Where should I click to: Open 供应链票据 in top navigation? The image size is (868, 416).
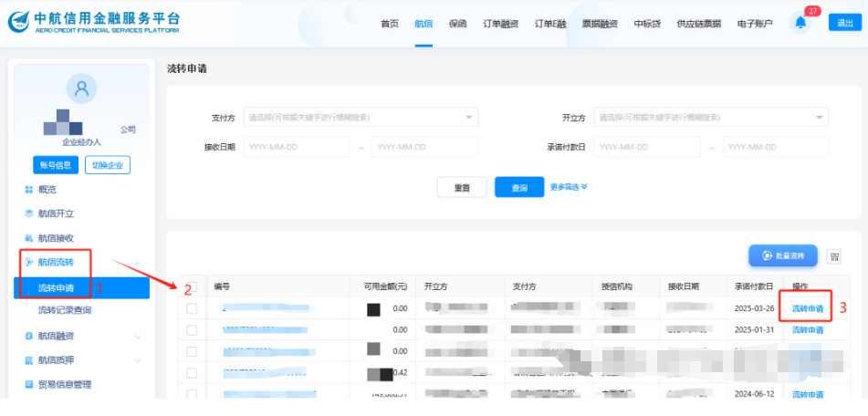(699, 24)
